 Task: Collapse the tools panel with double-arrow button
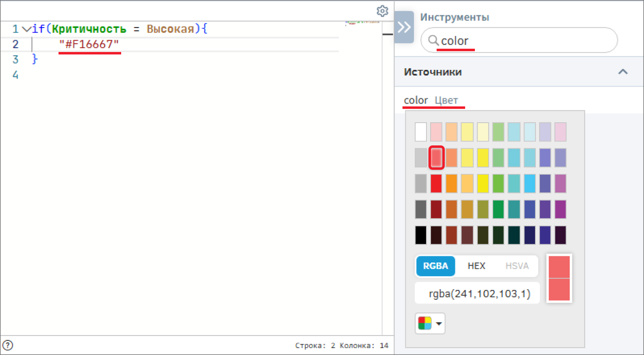pos(404,27)
